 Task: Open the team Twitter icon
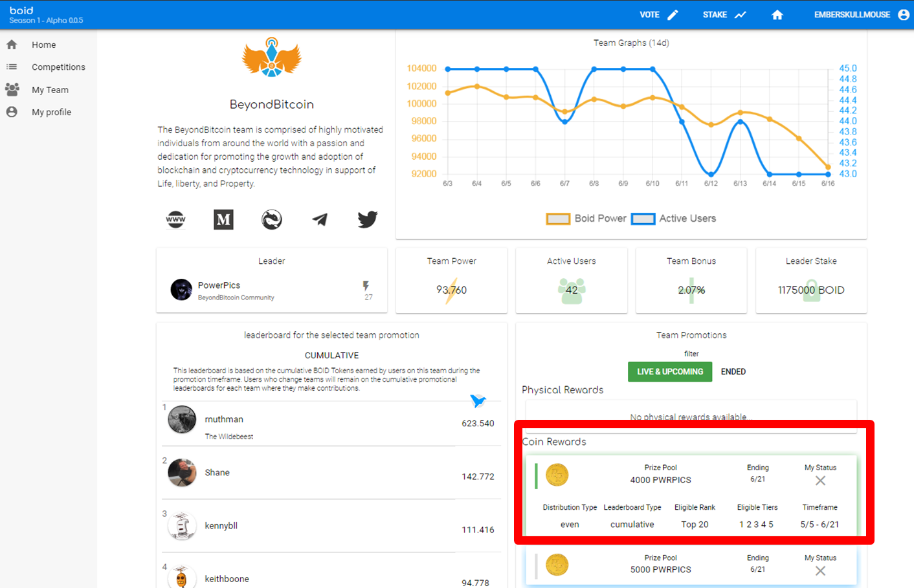(x=368, y=220)
